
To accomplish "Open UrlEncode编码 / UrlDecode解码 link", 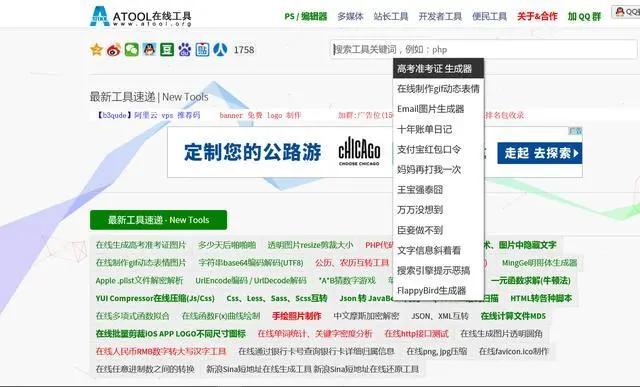I will point(251,280).
